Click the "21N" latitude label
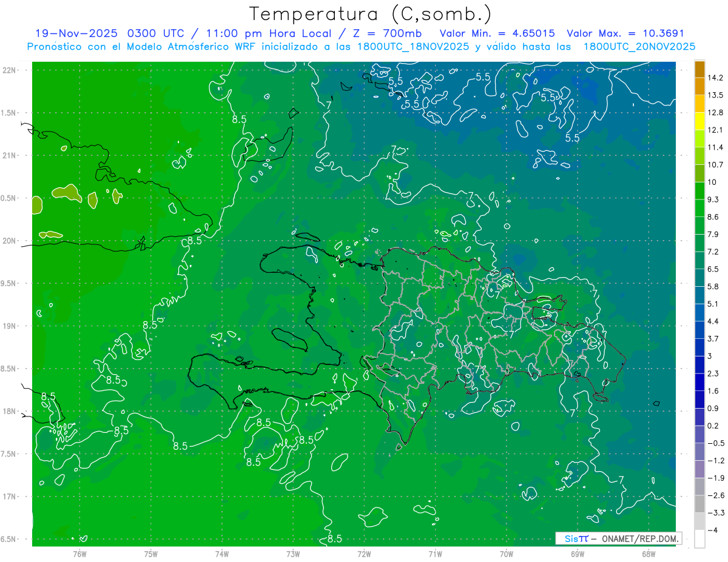This screenshot has width=728, height=562. [10, 156]
